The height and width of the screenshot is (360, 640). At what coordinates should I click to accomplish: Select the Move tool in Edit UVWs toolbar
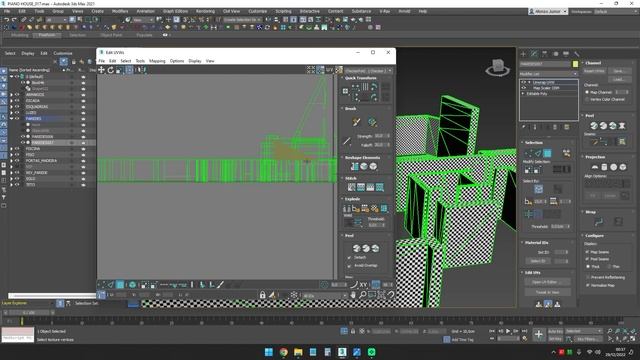[x=101, y=70]
